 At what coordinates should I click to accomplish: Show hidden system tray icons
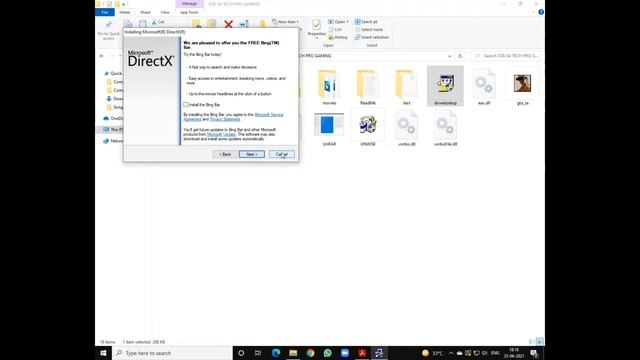451,353
